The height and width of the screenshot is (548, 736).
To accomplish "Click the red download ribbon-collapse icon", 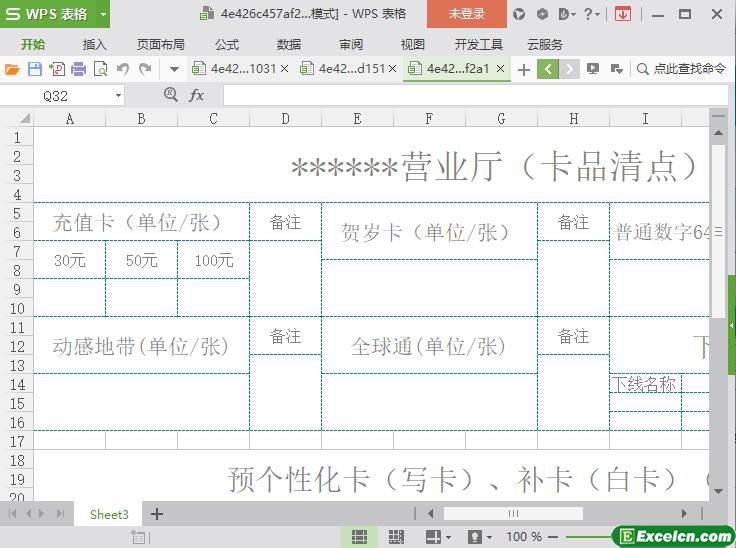I will (623, 15).
